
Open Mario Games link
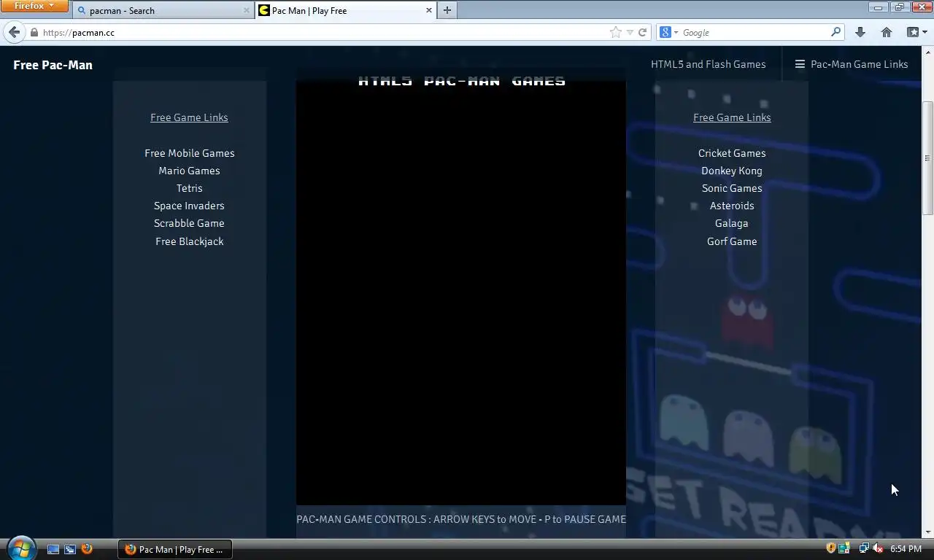(x=189, y=171)
